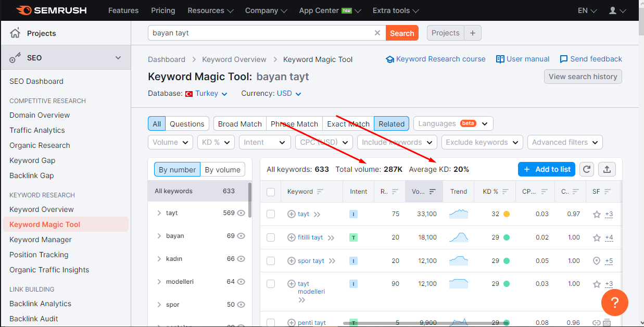Viewport: 644px width, 327px height.
Task: Click the refresh icon beside Add to list
Action: tap(587, 169)
